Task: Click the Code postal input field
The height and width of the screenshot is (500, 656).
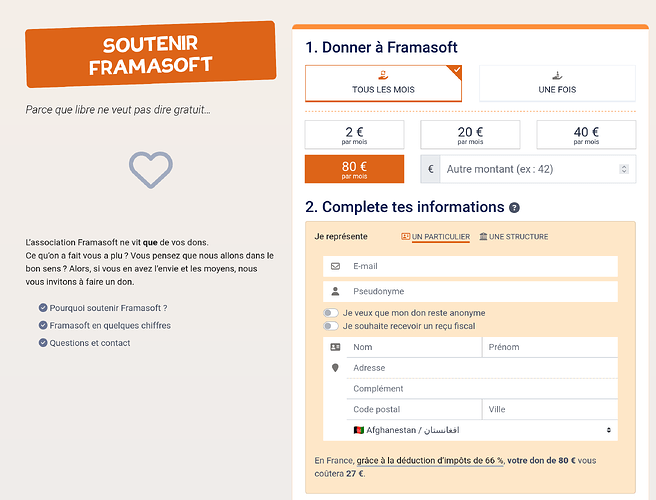Action: tap(414, 409)
